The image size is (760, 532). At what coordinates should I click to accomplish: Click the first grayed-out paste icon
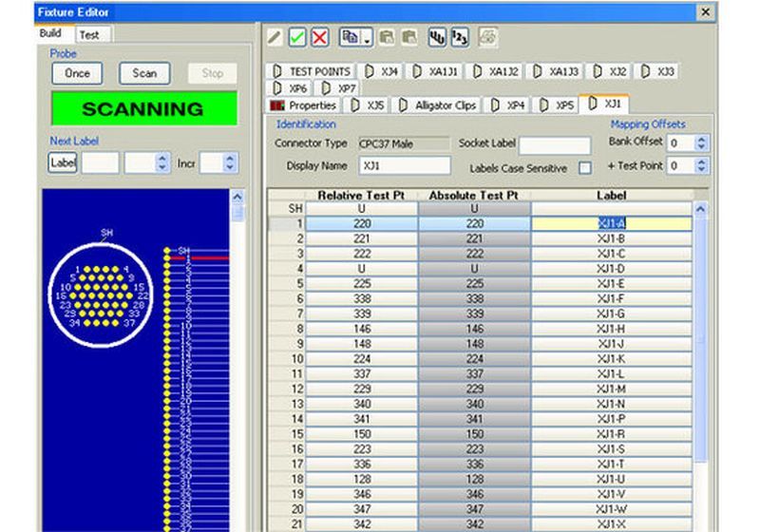388,38
